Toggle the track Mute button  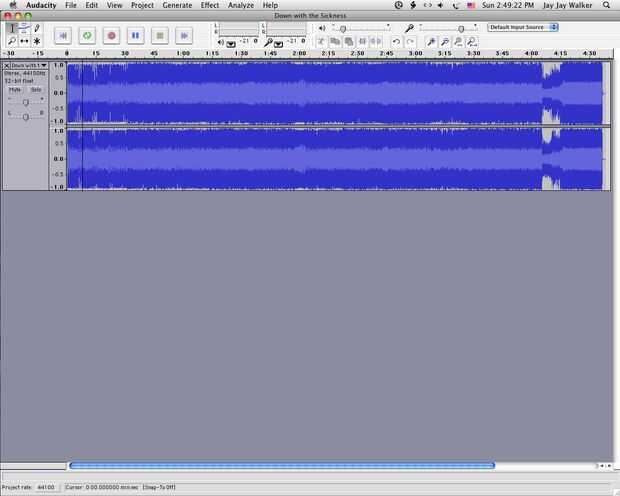[15, 90]
